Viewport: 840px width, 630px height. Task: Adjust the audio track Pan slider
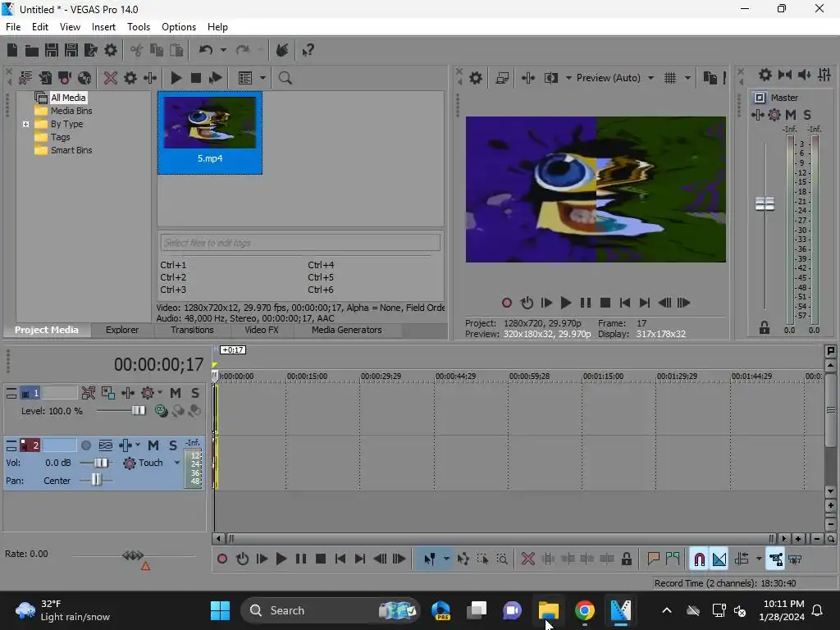coord(96,480)
